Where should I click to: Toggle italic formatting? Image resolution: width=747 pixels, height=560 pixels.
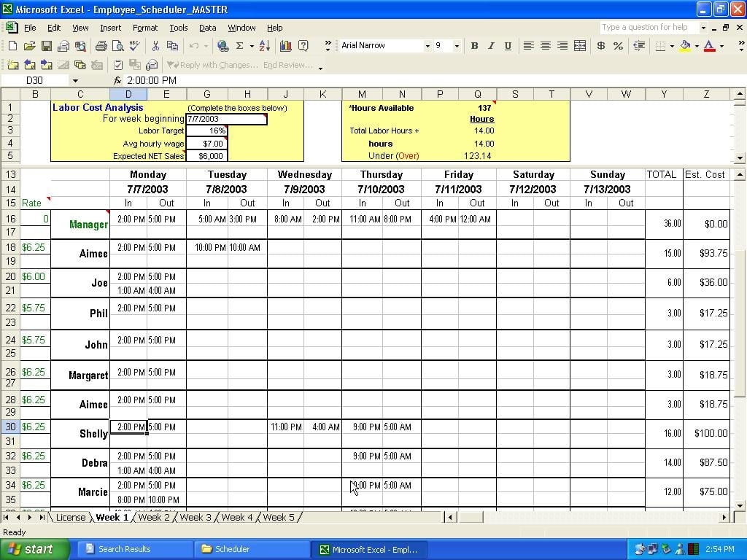(490, 45)
